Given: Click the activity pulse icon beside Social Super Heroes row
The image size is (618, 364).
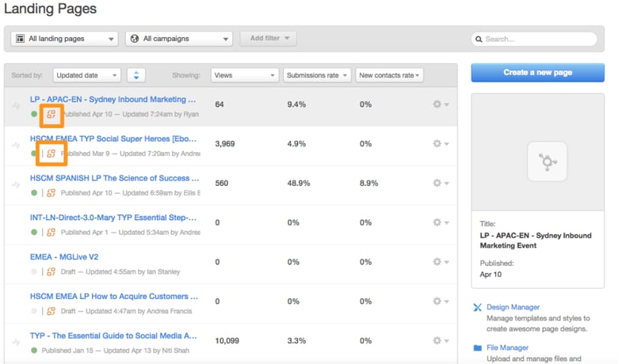Looking at the screenshot, I should [16, 146].
